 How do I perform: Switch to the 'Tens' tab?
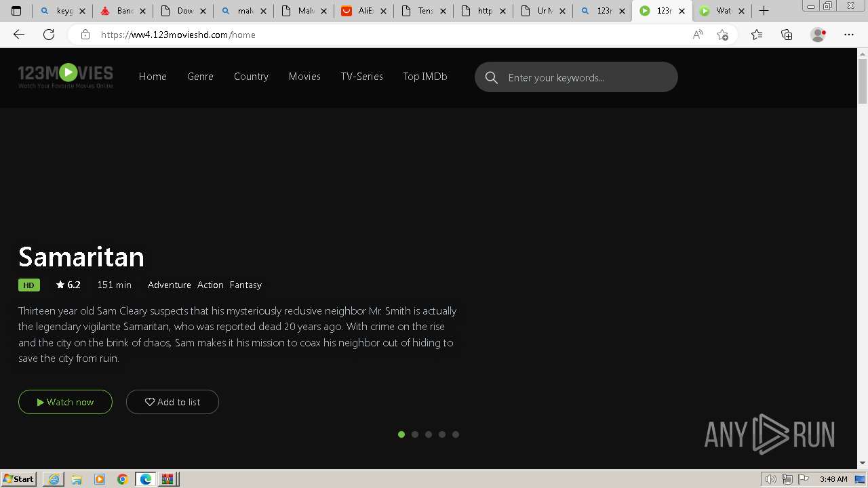[x=418, y=11]
